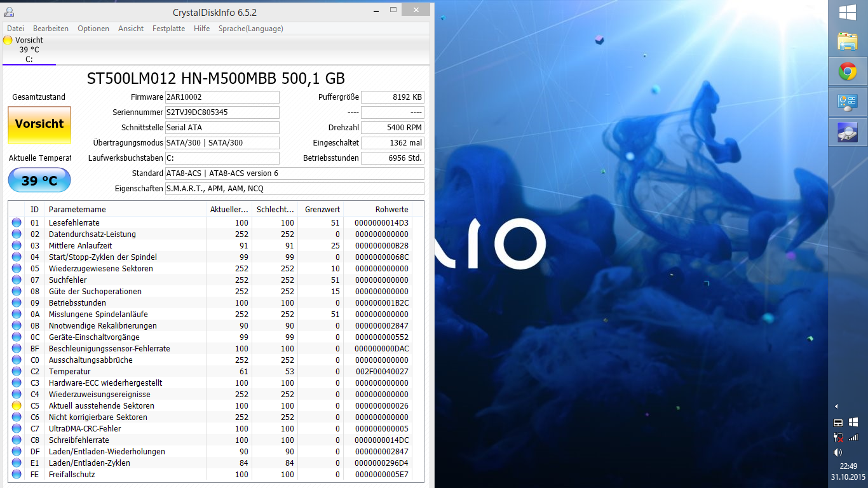Click the network signal tray icon
Screen dimensions: 868x488
(x=853, y=437)
